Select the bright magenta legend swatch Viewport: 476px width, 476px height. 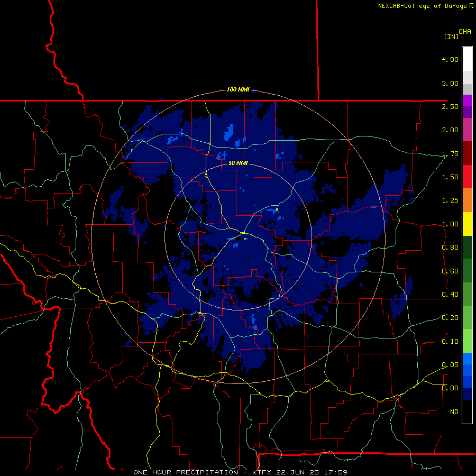[x=467, y=100]
